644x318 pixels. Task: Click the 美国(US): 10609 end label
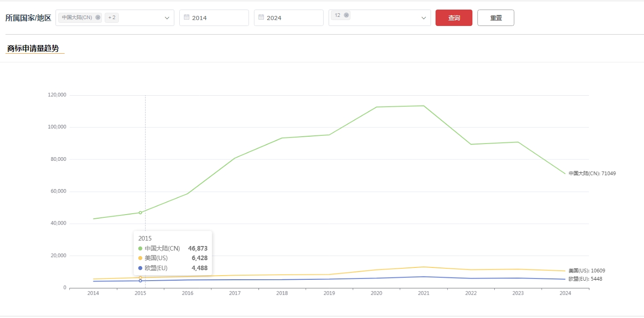pos(587,271)
